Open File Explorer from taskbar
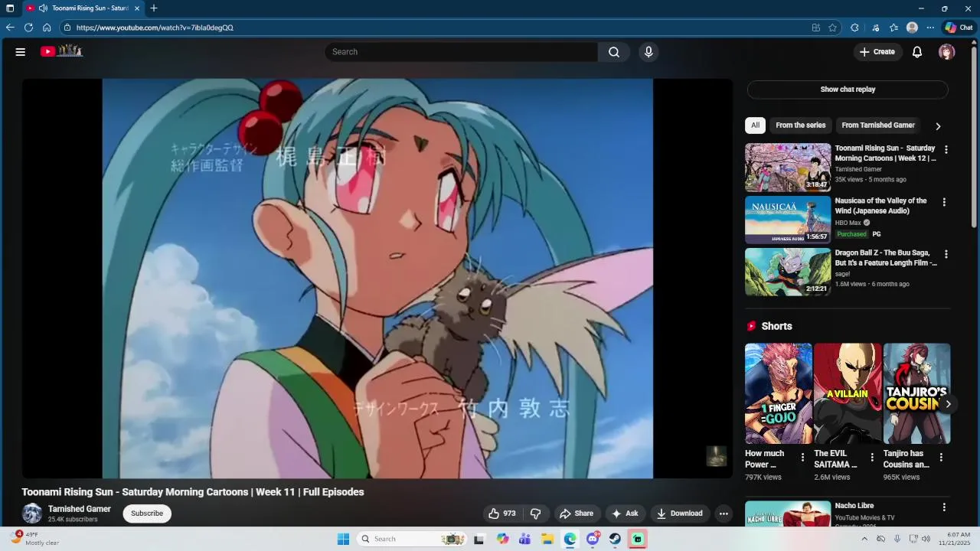 click(547, 539)
